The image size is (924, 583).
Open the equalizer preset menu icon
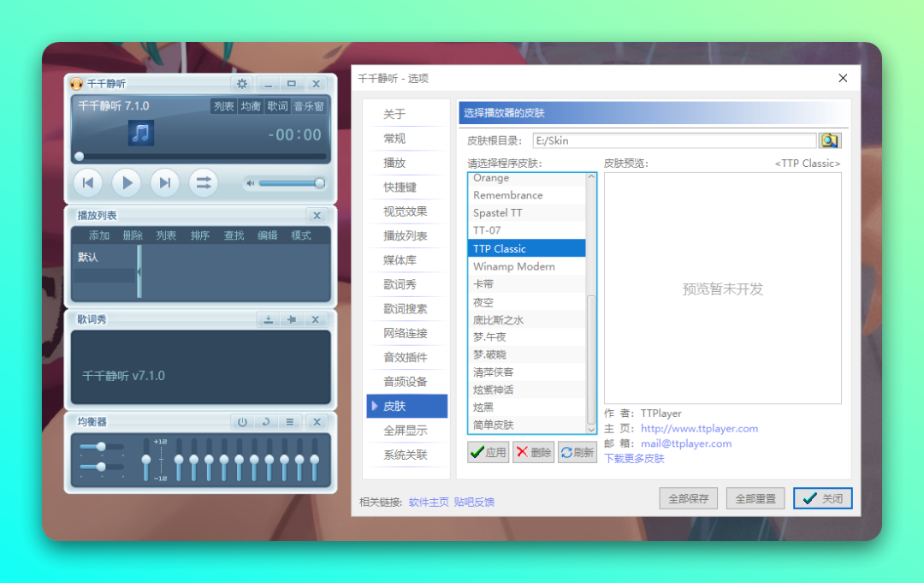(289, 422)
